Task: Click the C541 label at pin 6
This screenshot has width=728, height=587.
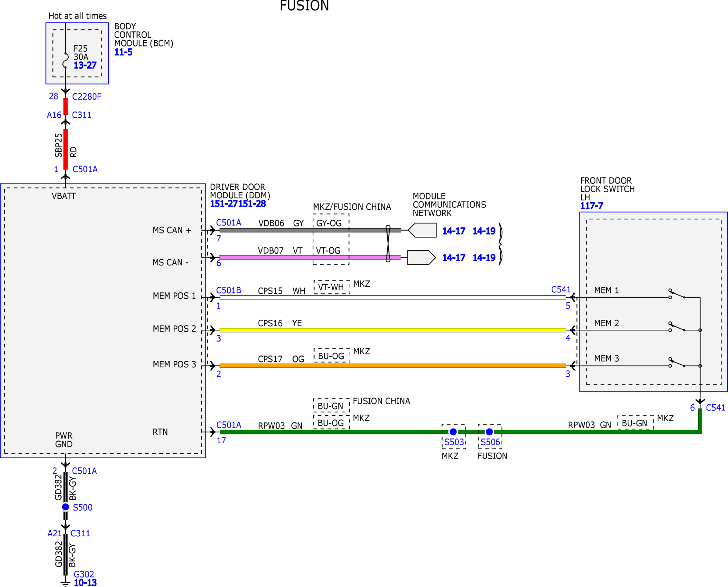Action: click(715, 408)
